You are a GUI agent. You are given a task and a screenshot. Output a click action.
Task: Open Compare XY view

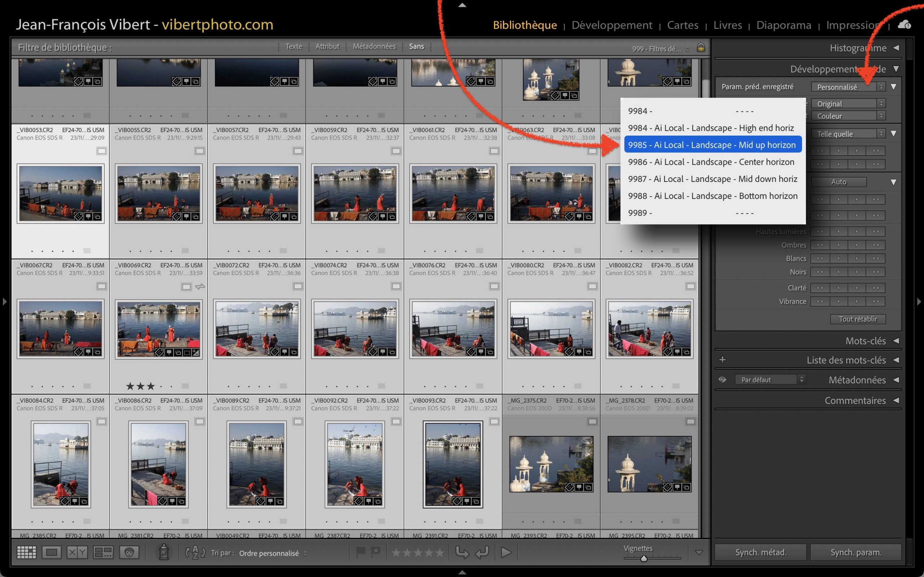[77, 552]
